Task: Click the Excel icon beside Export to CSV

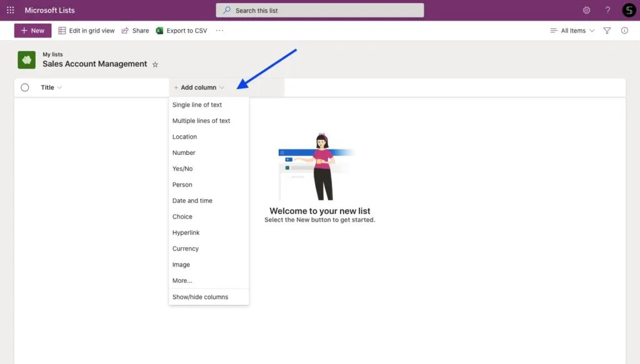Action: [x=159, y=31]
